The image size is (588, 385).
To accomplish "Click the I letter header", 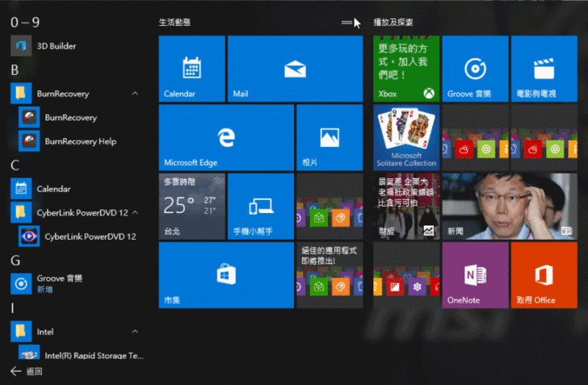I will pyautogui.click(x=12, y=308).
